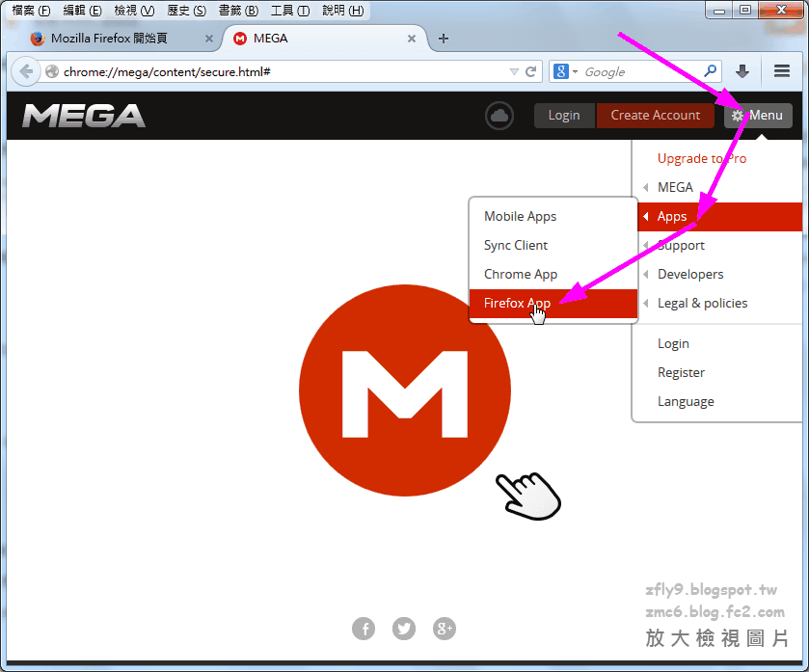Click Upgrade to Pro link

pyautogui.click(x=702, y=158)
